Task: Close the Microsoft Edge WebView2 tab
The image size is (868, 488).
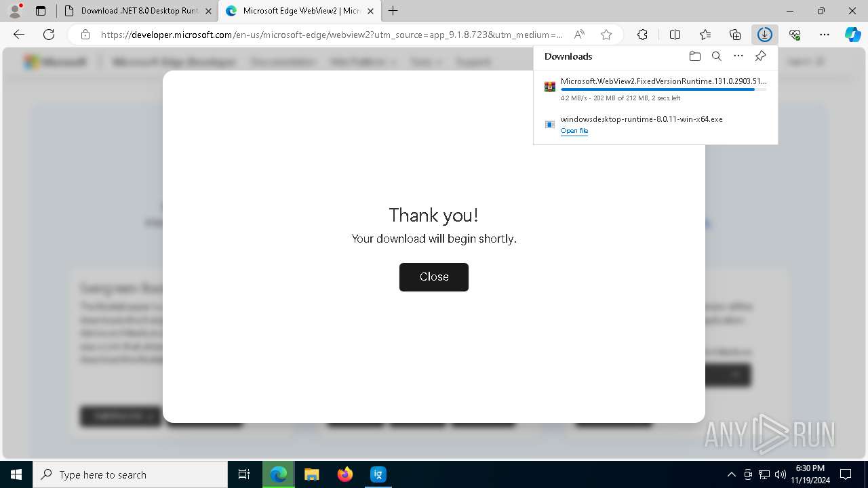Action: click(x=370, y=11)
